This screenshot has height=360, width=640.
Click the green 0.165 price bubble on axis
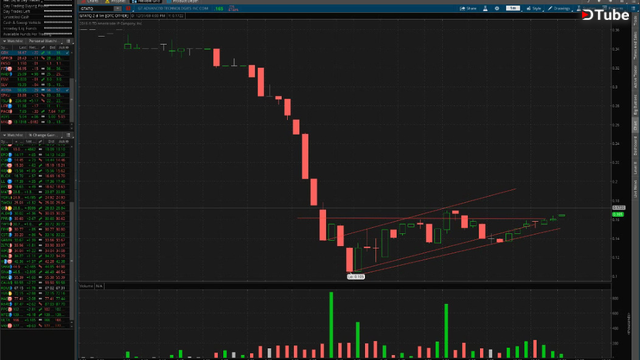[x=618, y=214]
